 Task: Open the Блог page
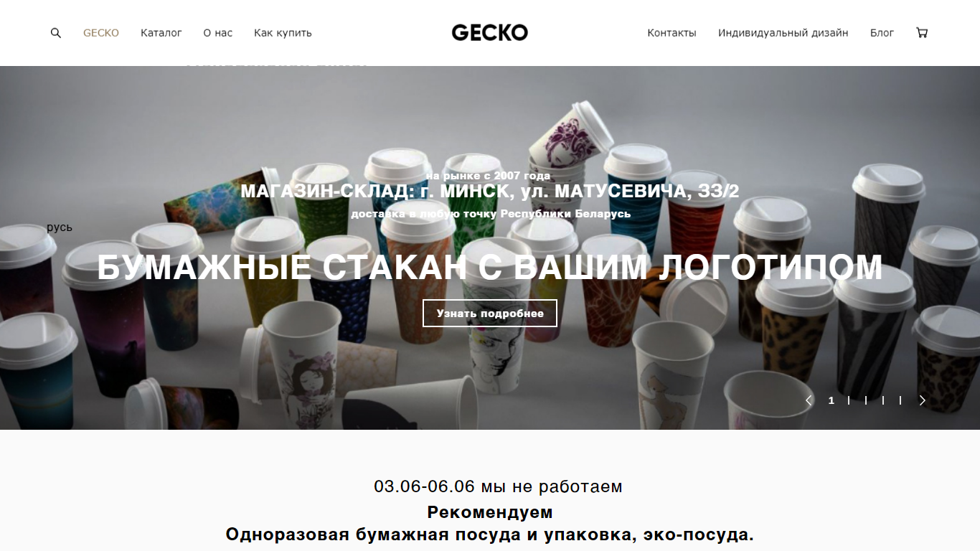point(882,33)
